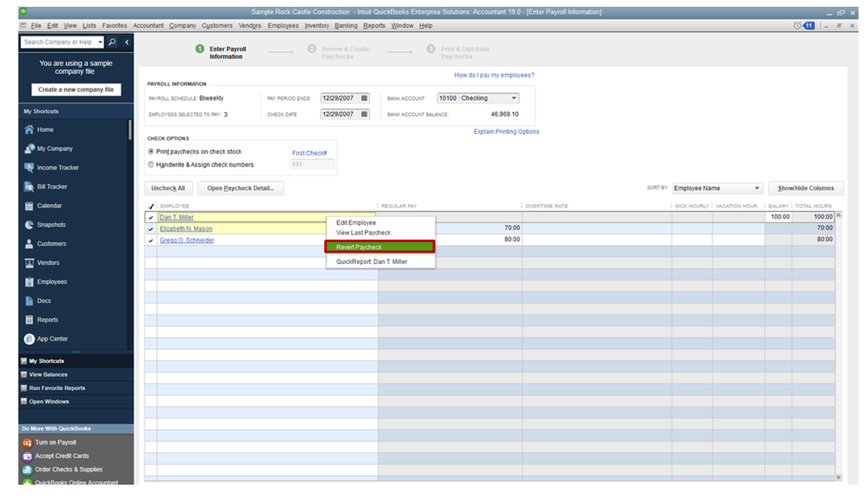Open the Explain Printing Options link
868x501 pixels.
tap(506, 132)
